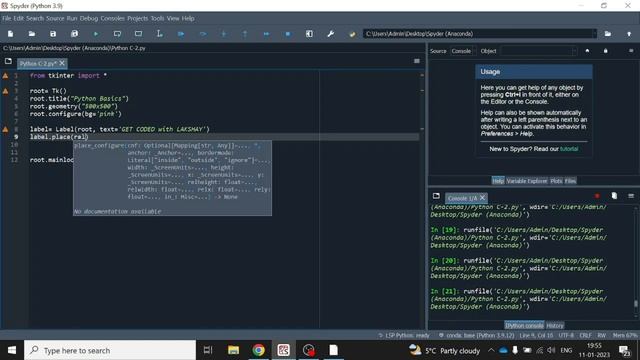Click the LSP Python ready status
Image resolution: width=640 pixels, height=360 pixels.
404,335
